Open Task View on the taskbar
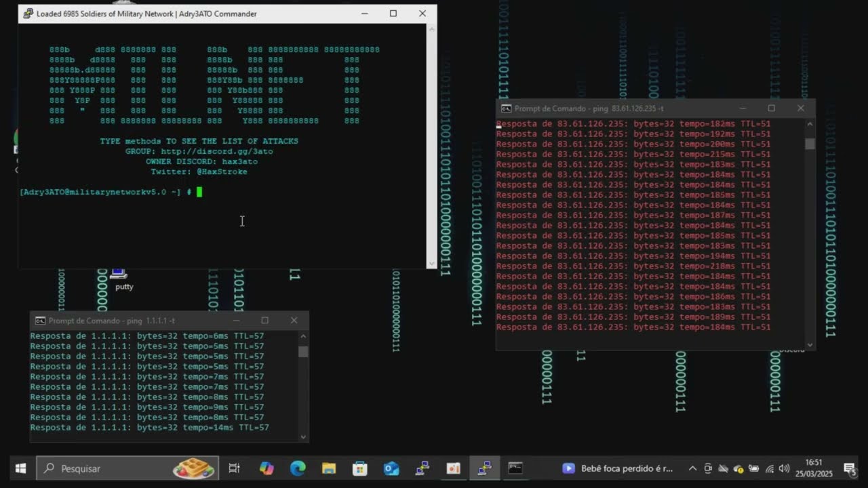Viewport: 868px width, 488px height. pyautogui.click(x=234, y=468)
